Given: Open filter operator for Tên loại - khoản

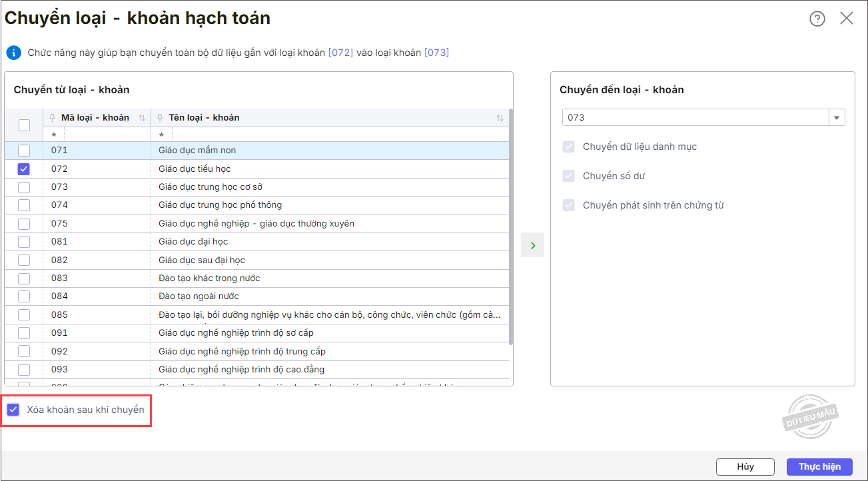Looking at the screenshot, I should click(x=162, y=135).
